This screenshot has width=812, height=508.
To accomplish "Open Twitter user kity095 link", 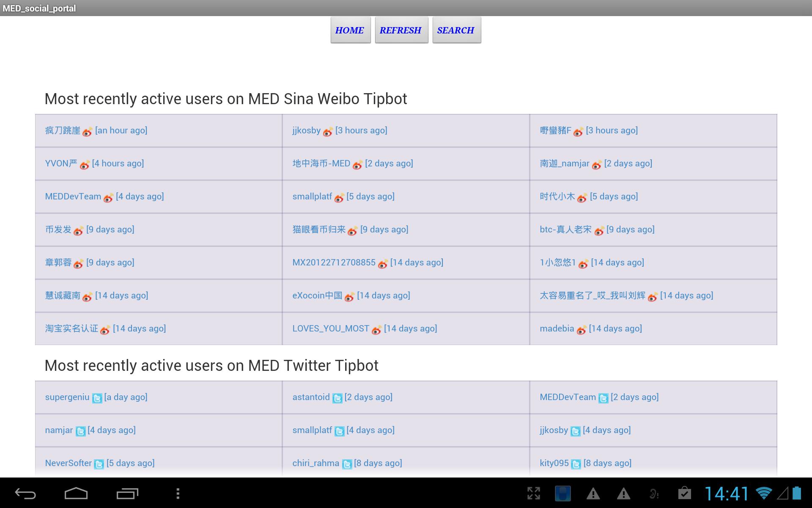I will pyautogui.click(x=554, y=463).
